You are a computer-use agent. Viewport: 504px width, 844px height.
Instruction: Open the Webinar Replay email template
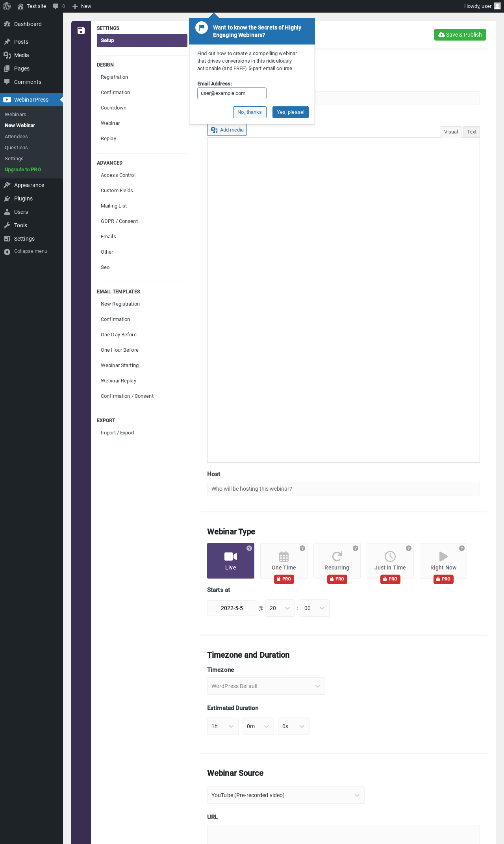coord(142,381)
